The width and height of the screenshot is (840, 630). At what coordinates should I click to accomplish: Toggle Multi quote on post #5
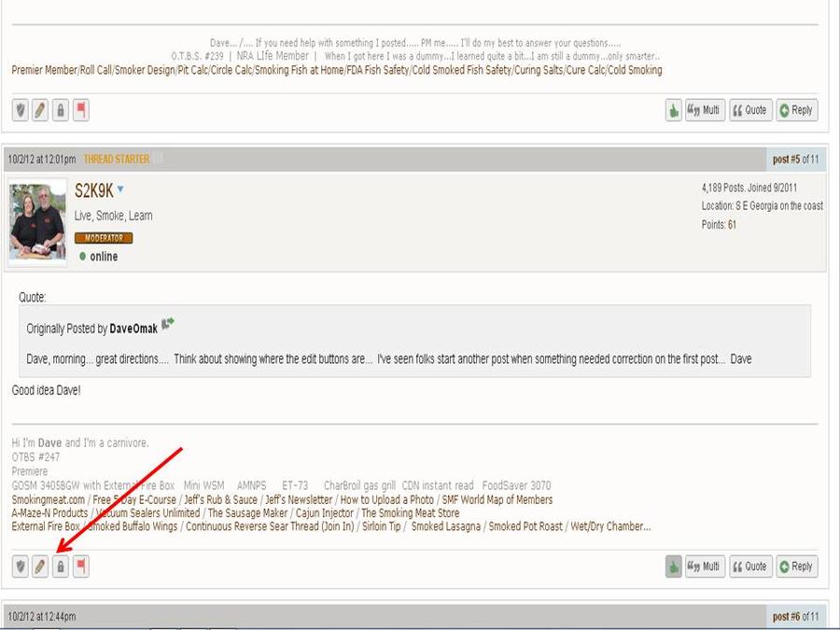click(704, 567)
